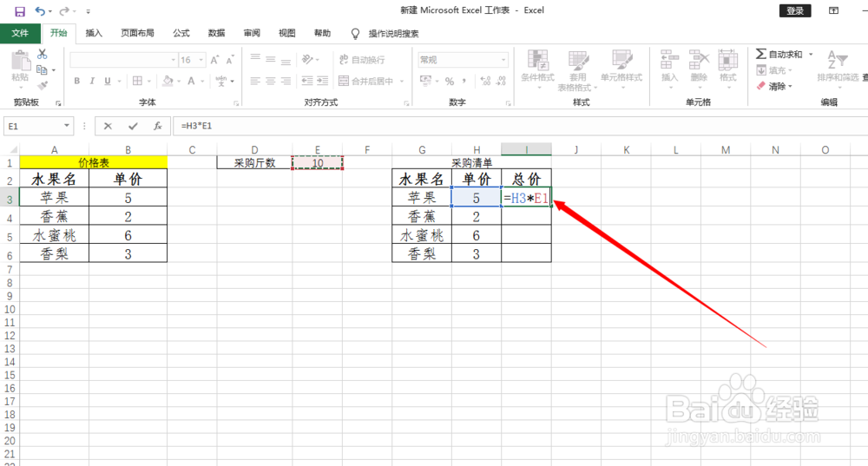Open the number format dropdown (常规)
The width and height of the screenshot is (868, 466).
click(x=503, y=60)
